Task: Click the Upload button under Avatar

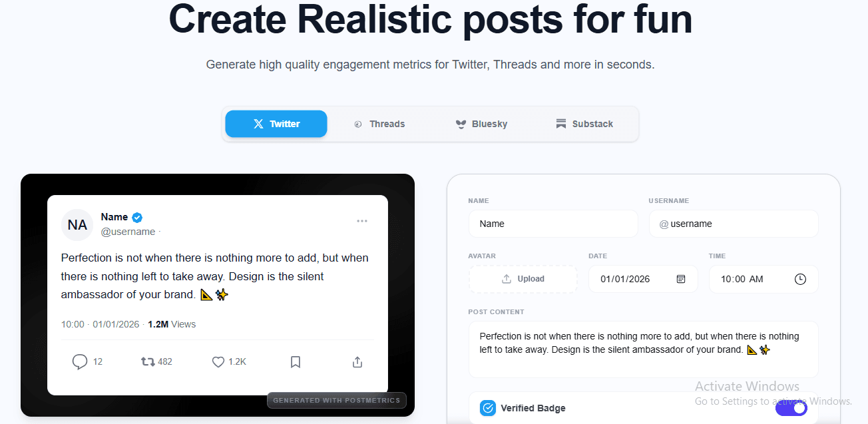Action: tap(523, 278)
